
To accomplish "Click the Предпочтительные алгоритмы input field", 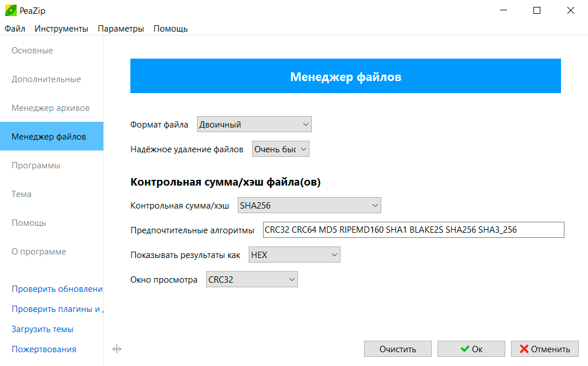I will (x=413, y=230).
